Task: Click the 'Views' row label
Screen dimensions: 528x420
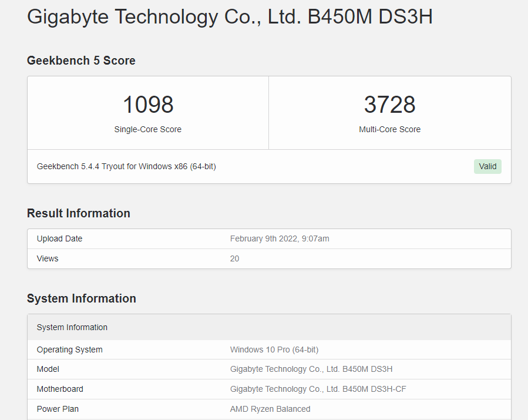Action: (48, 258)
